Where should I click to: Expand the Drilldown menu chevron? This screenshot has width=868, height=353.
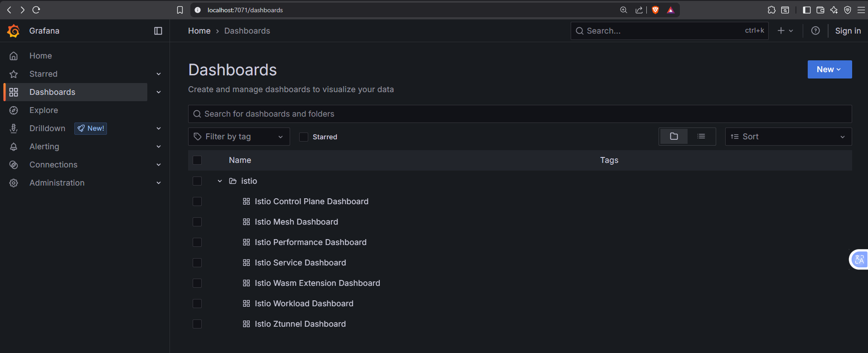click(x=159, y=128)
